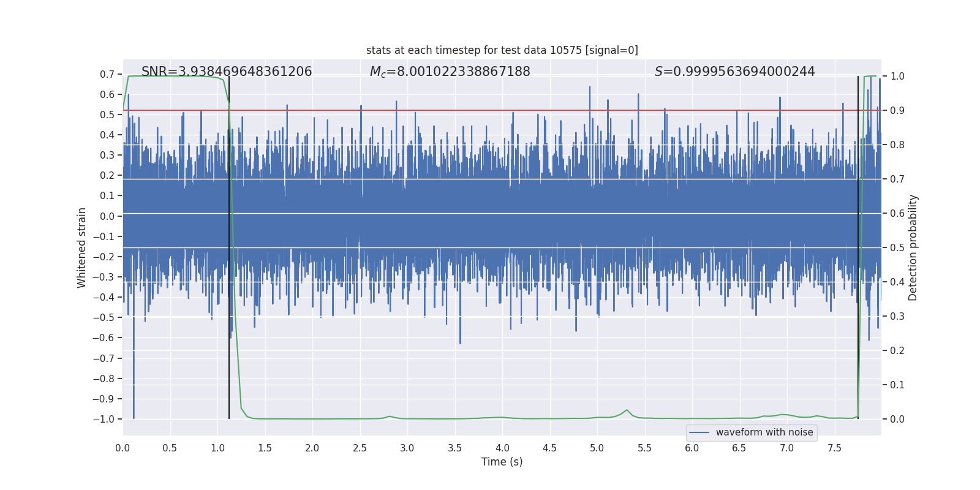This screenshot has width=980, height=490.
Task: Click the right axis tick label 0.5
Action: coord(897,248)
